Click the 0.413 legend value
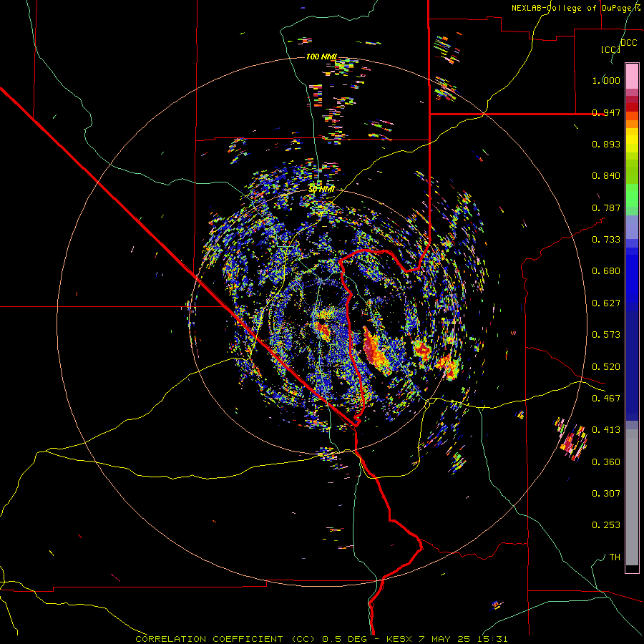The image size is (644, 644). 606,430
